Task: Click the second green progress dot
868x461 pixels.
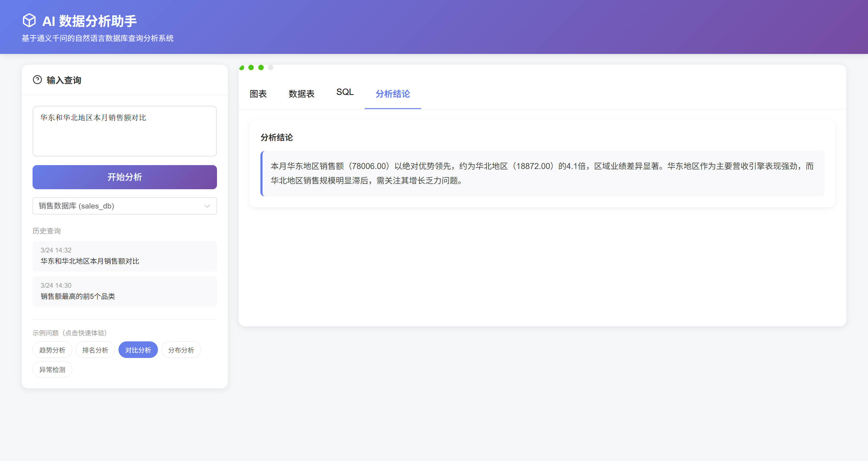Action: [251, 68]
